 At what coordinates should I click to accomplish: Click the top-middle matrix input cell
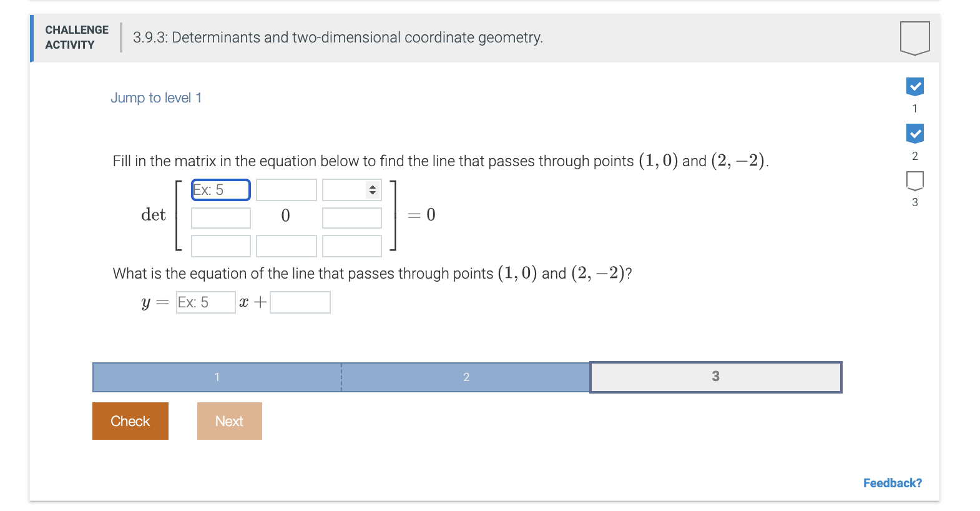click(287, 189)
